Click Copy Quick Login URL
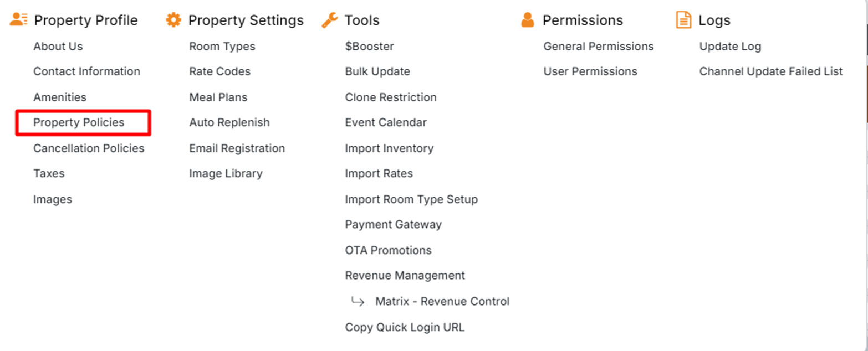The height and width of the screenshot is (351, 868). 405,327
